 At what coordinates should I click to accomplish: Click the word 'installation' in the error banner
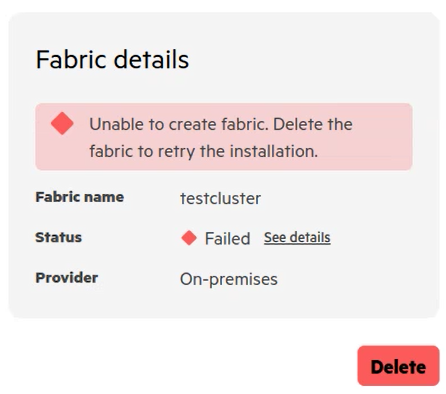(x=274, y=151)
